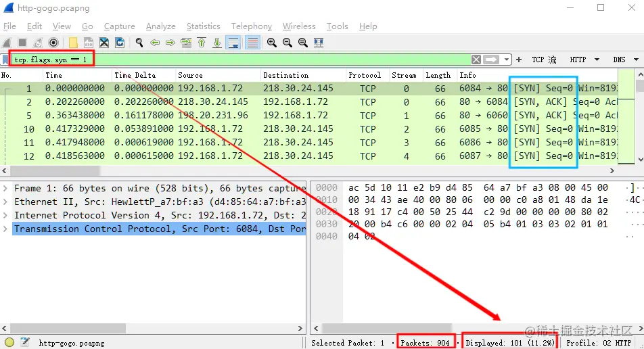
Task: Apply the display filter arrow
Action: (x=491, y=60)
